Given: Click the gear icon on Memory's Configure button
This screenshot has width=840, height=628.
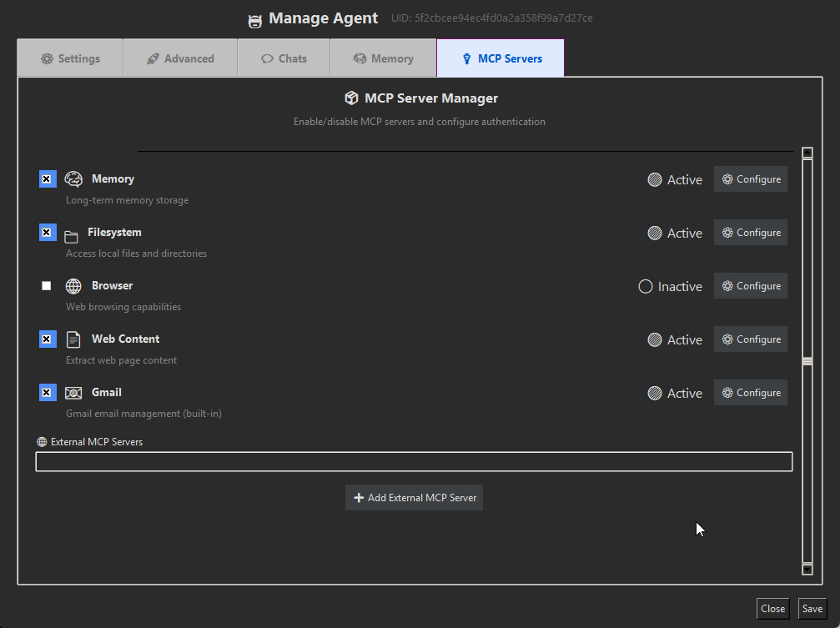Looking at the screenshot, I should (729, 178).
